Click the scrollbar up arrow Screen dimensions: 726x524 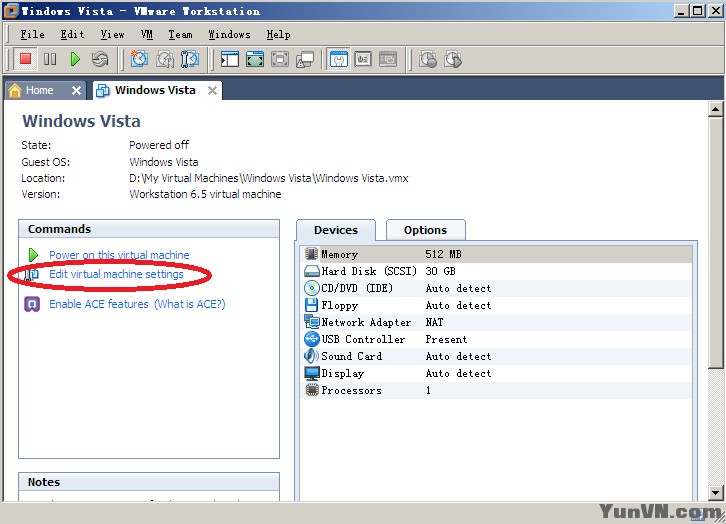[x=715, y=109]
